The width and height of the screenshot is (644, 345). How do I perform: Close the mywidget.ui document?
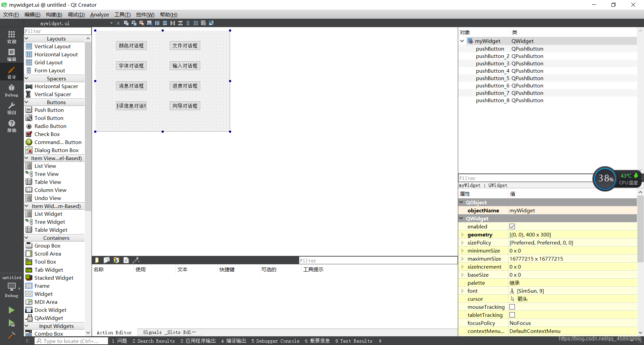tap(118, 23)
